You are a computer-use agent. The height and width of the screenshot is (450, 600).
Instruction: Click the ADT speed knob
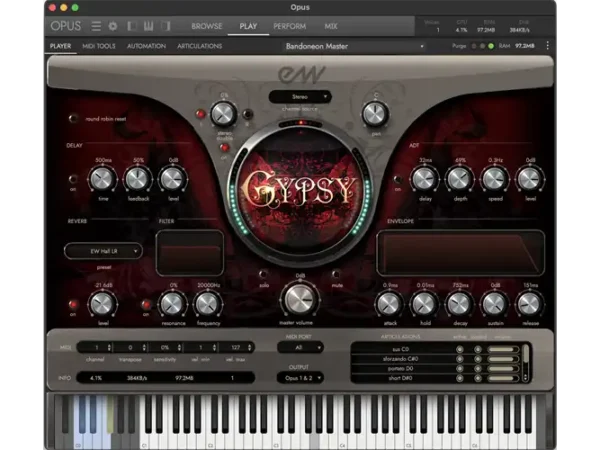point(495,179)
